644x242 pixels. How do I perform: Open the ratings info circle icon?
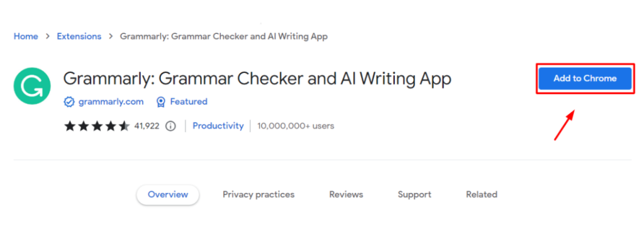tap(170, 126)
